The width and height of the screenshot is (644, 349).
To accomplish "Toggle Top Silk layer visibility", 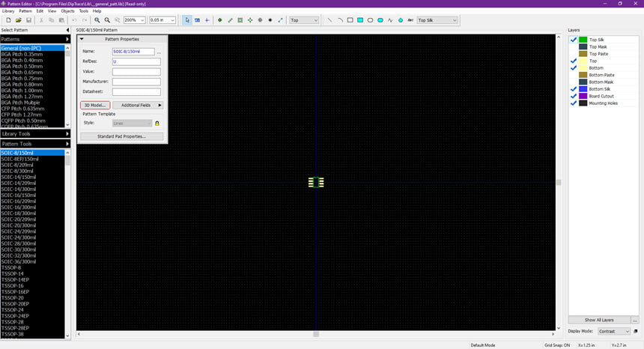I will coord(574,40).
